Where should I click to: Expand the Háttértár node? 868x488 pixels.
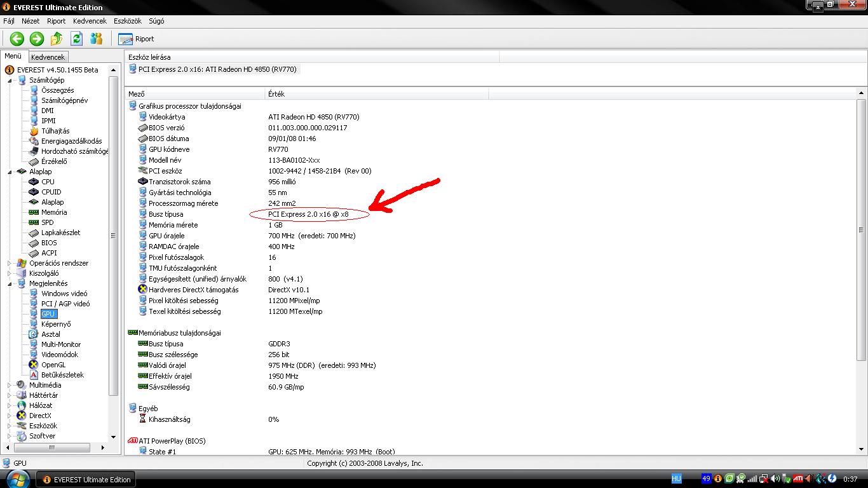click(10, 395)
